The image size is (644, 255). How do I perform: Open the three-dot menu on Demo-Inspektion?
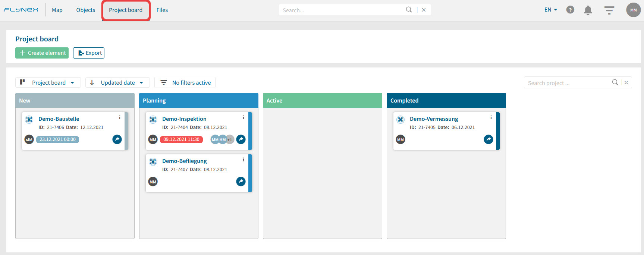244,117
